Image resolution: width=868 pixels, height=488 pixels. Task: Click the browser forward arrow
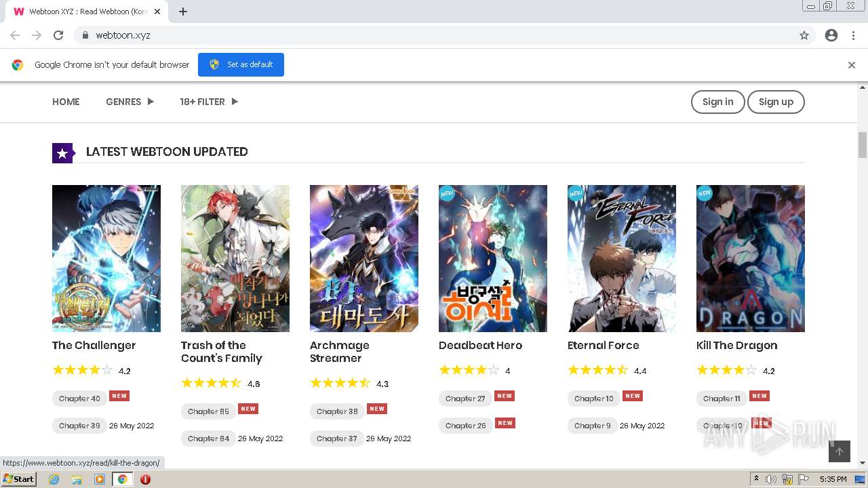(37, 35)
